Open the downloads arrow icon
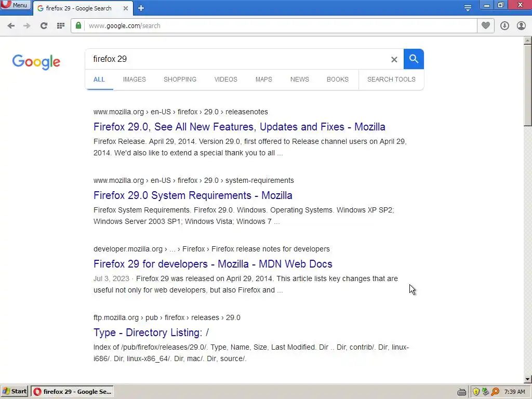The width and height of the screenshot is (532, 399). (504, 26)
